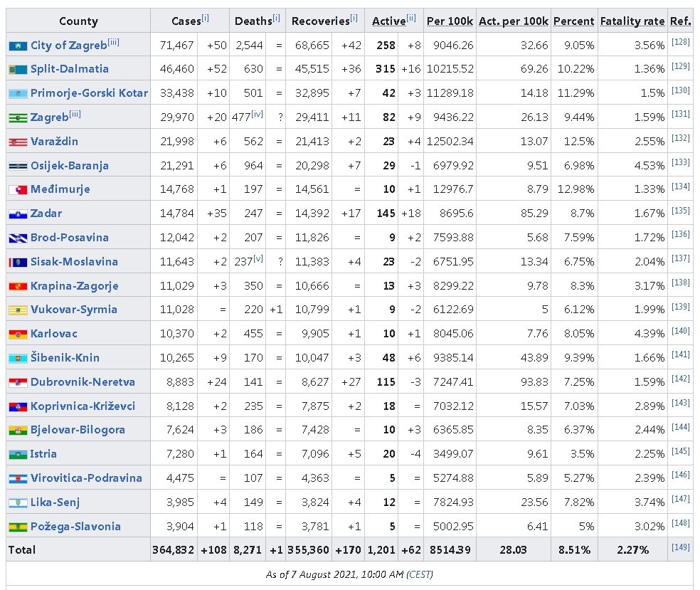Click the Dubrovnik-Neretva flag icon
Screen dimensions: 700x590
pyautogui.click(x=18, y=382)
